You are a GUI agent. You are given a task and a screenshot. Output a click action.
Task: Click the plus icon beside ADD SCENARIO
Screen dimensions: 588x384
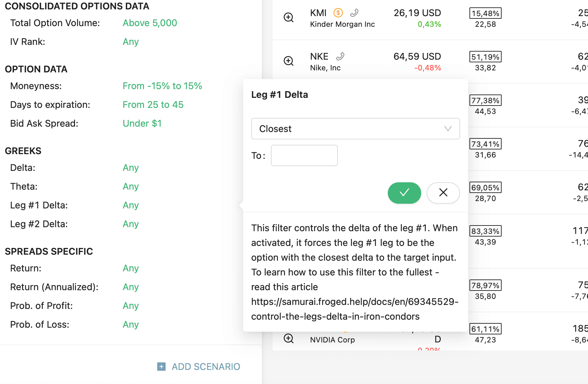click(161, 367)
